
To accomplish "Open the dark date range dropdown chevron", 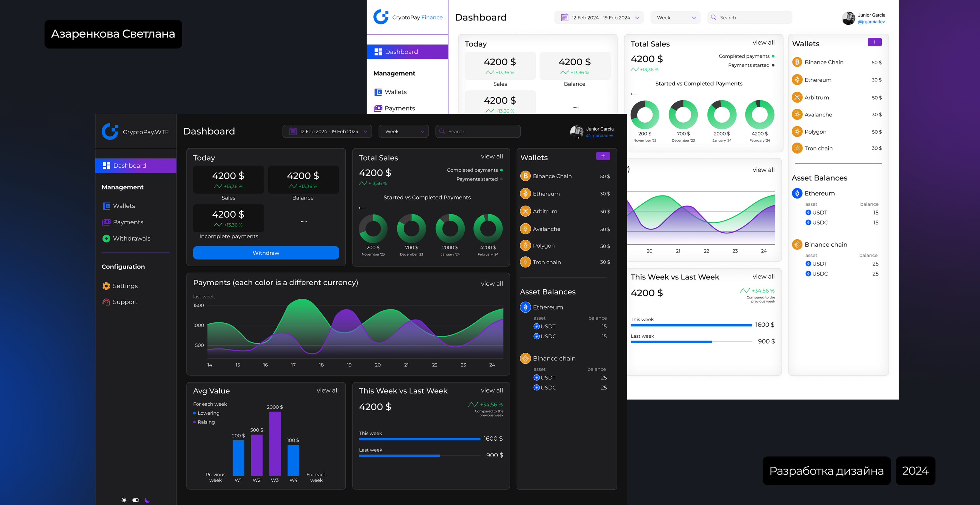I will point(365,132).
